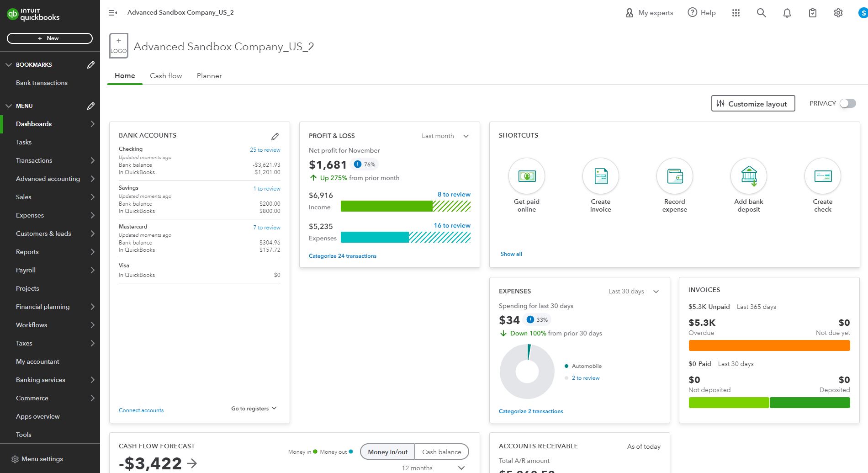Expand the Sales submenu

click(93, 197)
